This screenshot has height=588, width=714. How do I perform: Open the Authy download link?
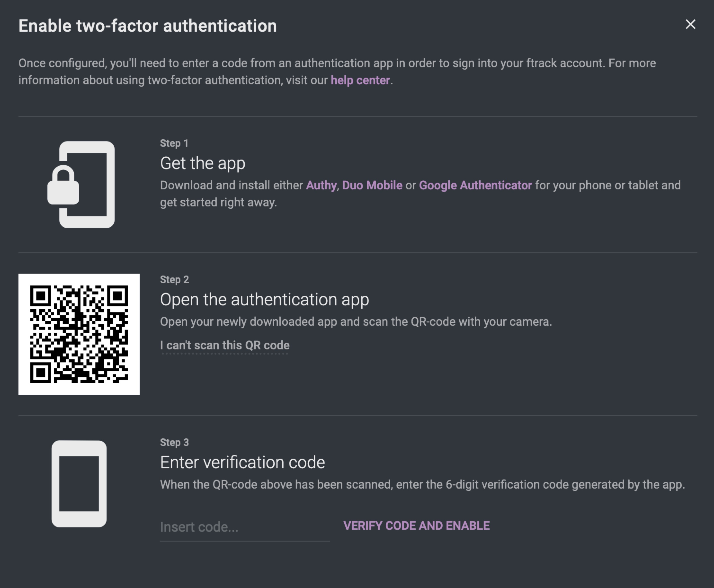[x=321, y=186]
